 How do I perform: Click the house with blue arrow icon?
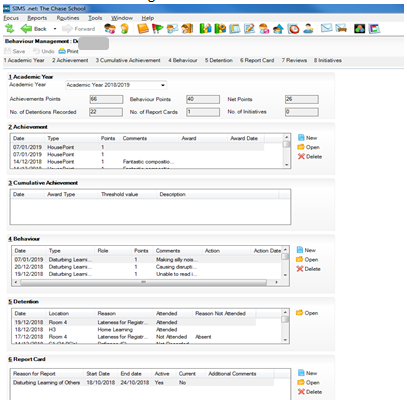click(278, 29)
